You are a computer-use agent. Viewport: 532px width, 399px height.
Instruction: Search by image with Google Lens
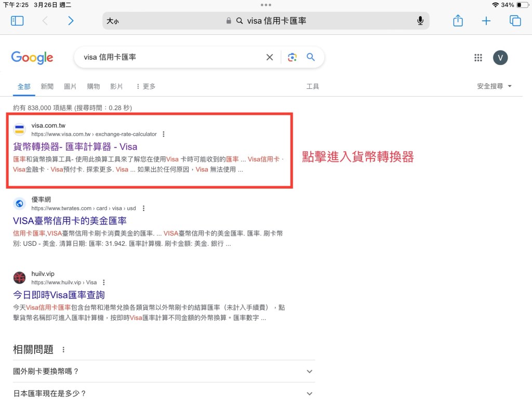click(x=292, y=58)
